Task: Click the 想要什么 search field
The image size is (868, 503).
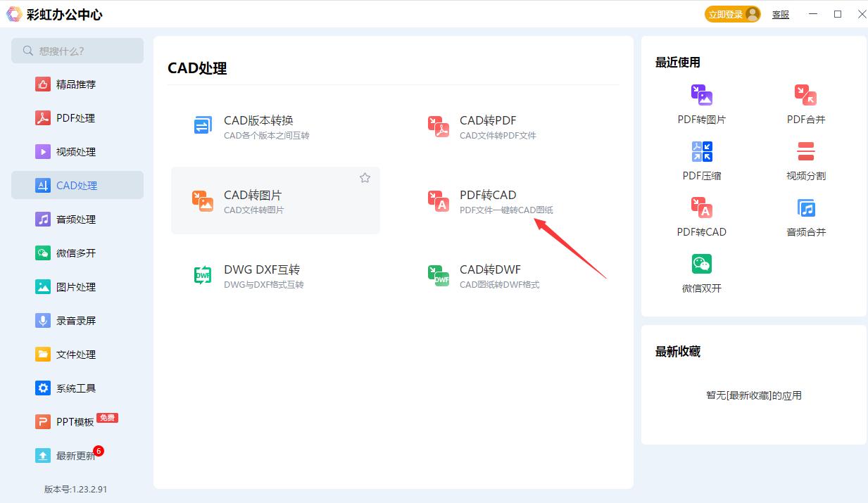Action: (x=77, y=51)
